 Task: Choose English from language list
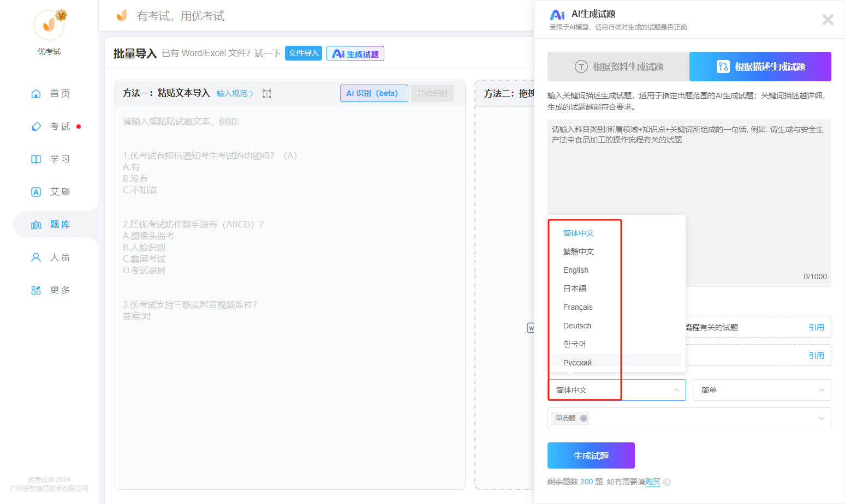pyautogui.click(x=617, y=270)
